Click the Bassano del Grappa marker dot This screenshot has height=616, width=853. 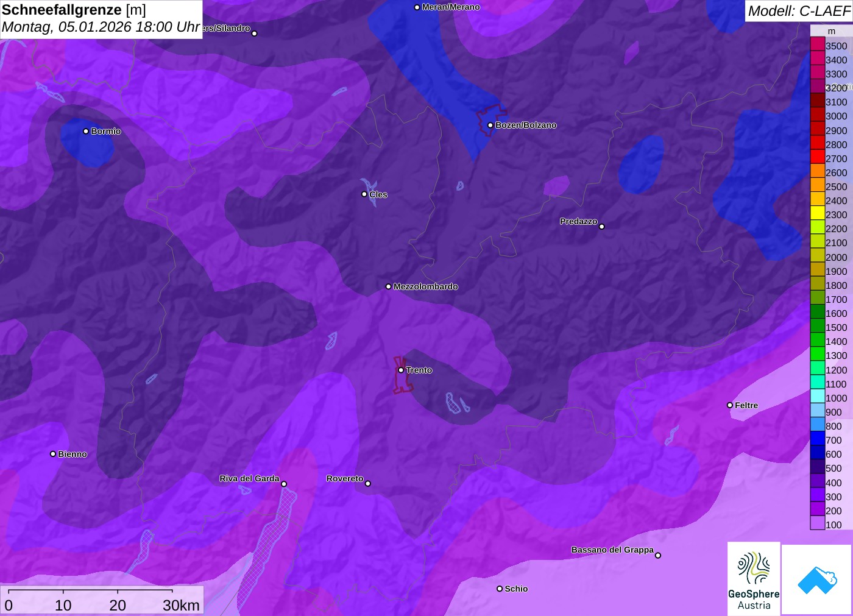coord(658,555)
